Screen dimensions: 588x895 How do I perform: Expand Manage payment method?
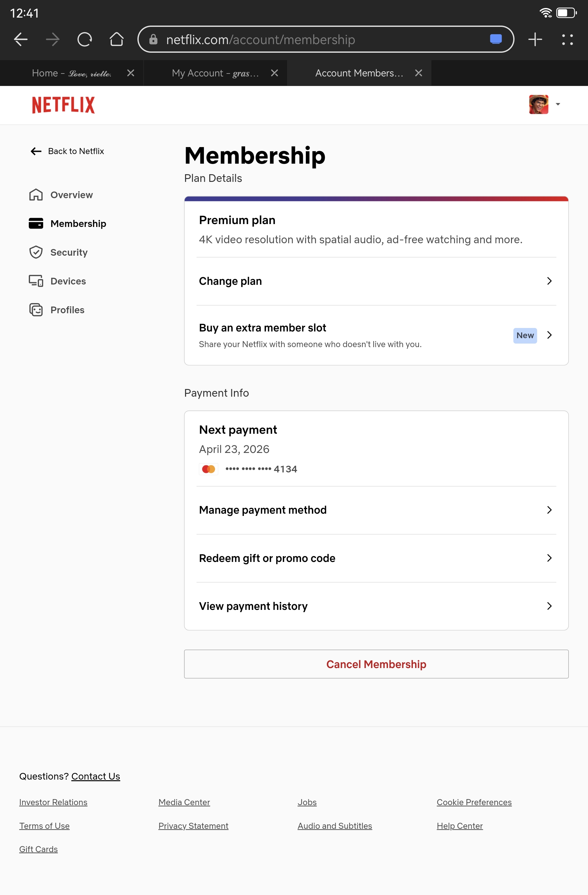[376, 510]
